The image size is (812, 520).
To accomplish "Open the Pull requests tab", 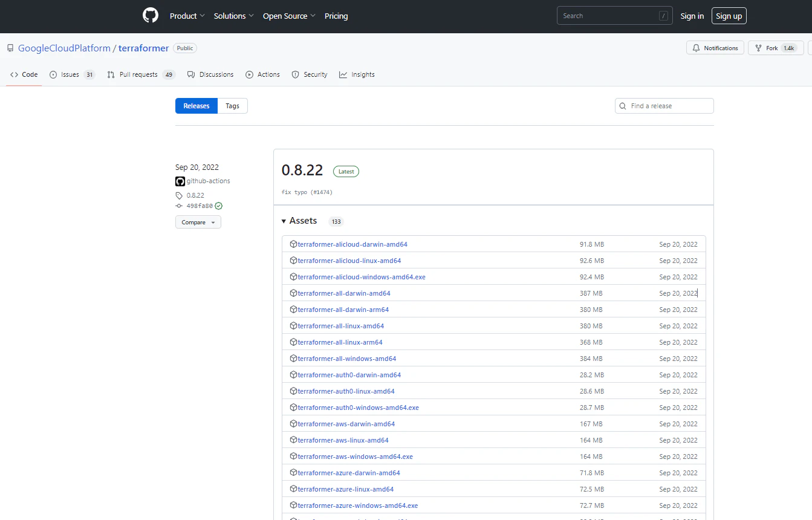I will click(x=141, y=75).
